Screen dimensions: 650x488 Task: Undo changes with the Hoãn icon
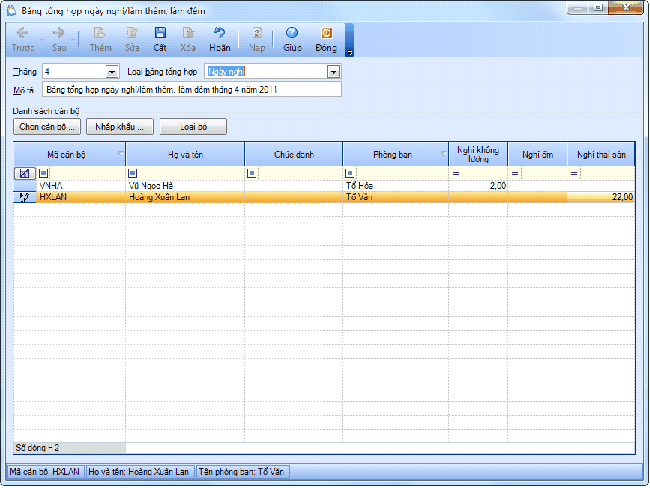pyautogui.click(x=220, y=39)
